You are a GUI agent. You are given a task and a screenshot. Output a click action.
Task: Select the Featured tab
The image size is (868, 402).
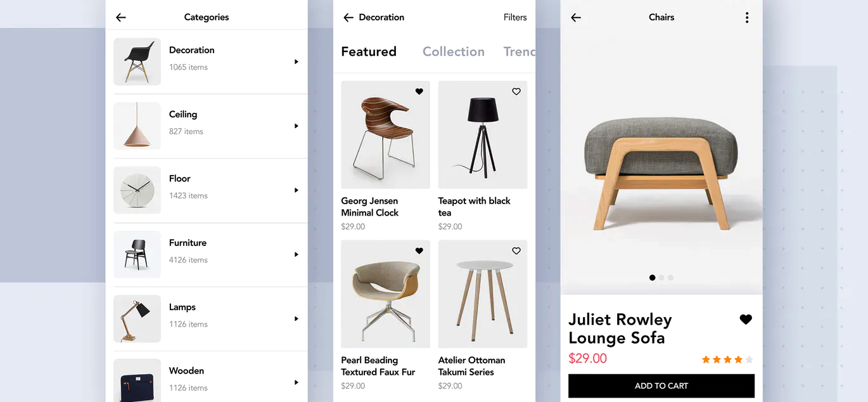[x=369, y=52]
